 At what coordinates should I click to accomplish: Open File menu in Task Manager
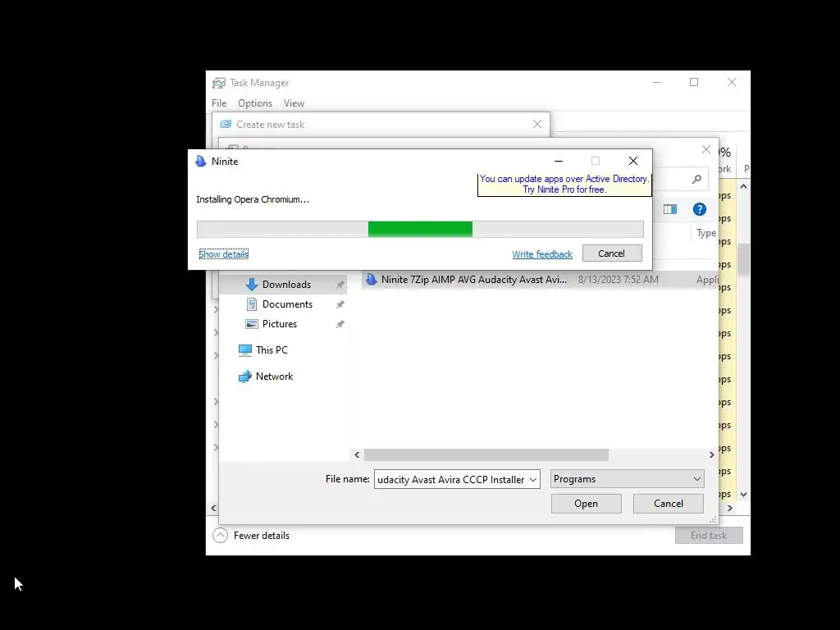click(x=219, y=103)
